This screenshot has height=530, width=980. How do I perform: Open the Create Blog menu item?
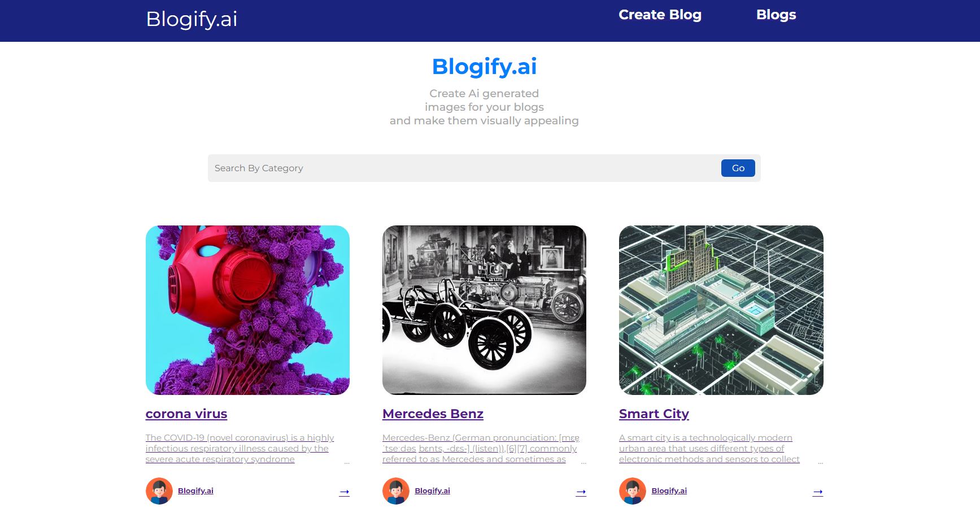pos(660,15)
